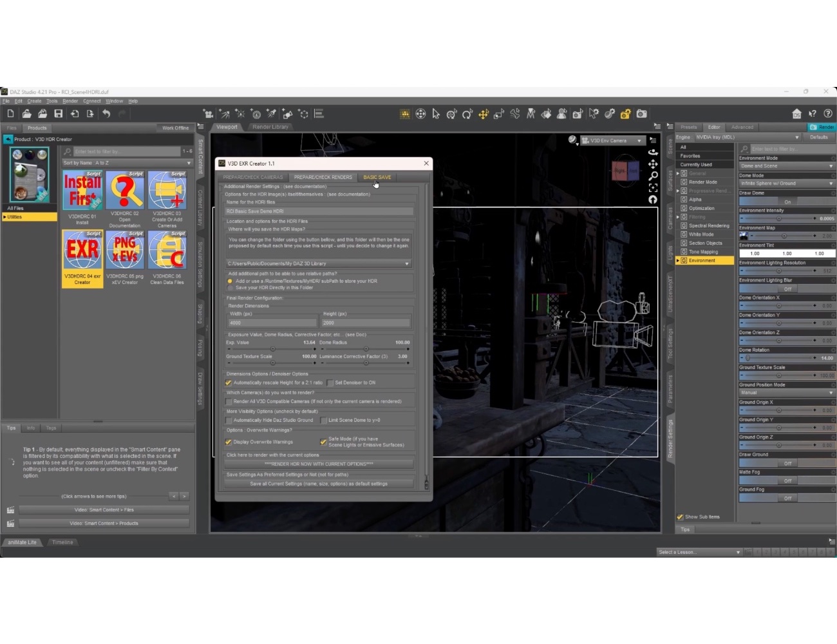Turn off the Draw Dome setting
This screenshot has height=644, width=837.
coord(786,202)
